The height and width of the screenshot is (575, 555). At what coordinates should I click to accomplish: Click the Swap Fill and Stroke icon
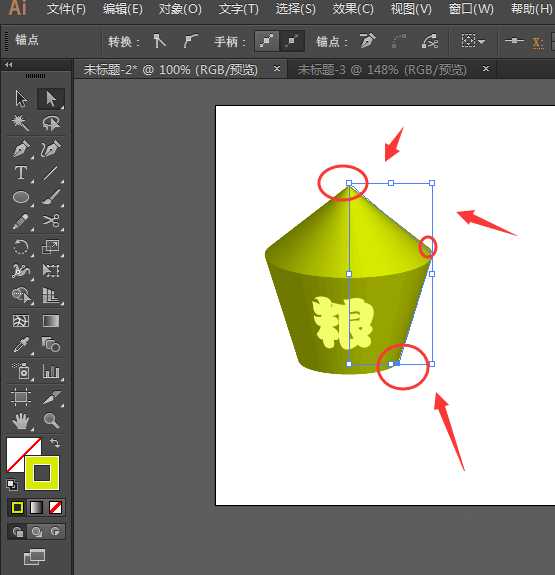coord(55,443)
